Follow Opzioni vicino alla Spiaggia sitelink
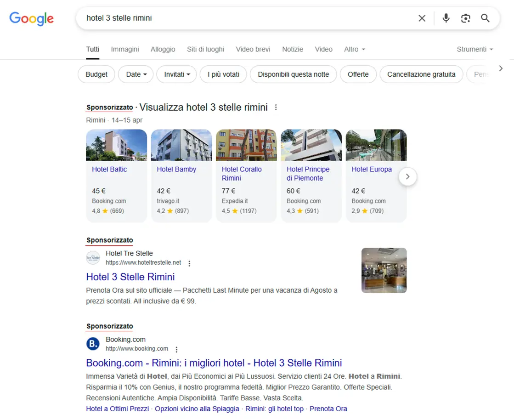This screenshot has height=420, width=514. tap(197, 409)
